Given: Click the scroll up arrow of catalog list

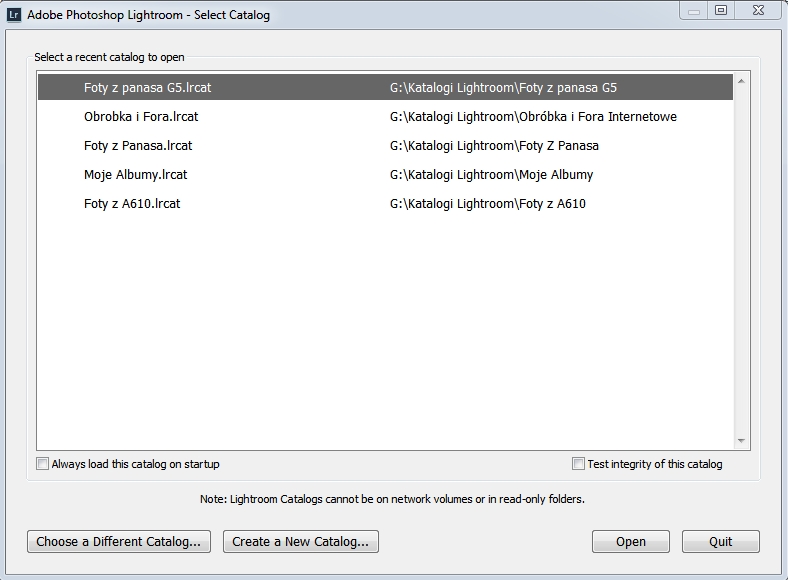Looking at the screenshot, I should tap(741, 82).
